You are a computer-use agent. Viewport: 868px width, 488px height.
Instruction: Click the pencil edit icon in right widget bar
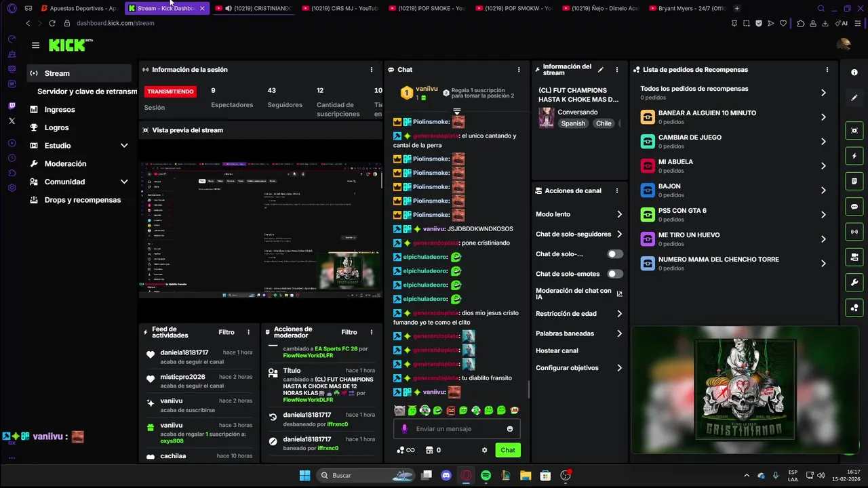[x=854, y=98]
